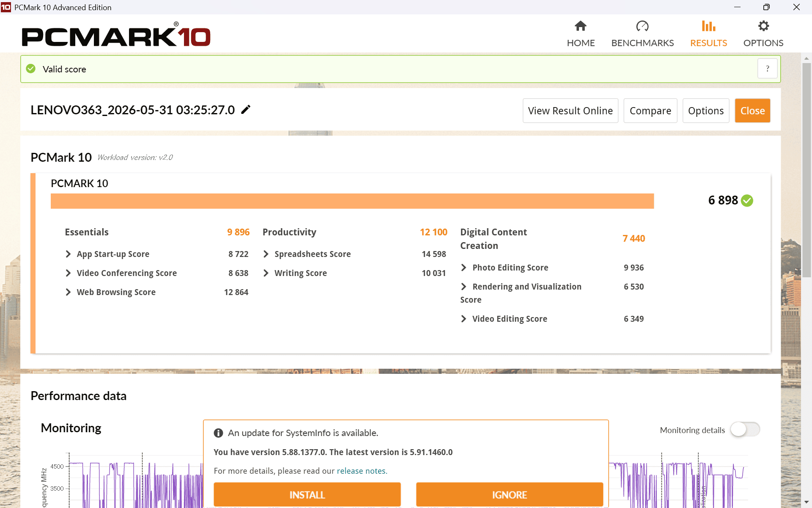
Task: Click the Productivity score 12 100
Action: [x=433, y=232]
